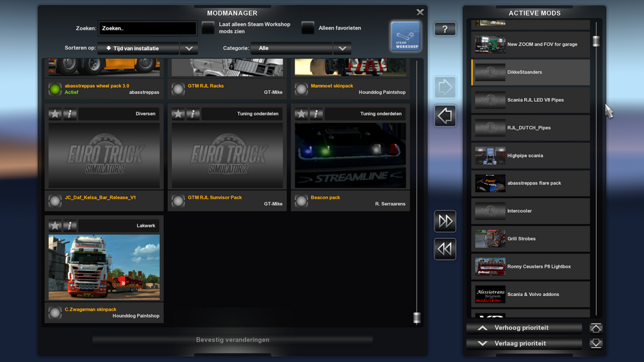Select Intercooler active mod

pos(531,211)
